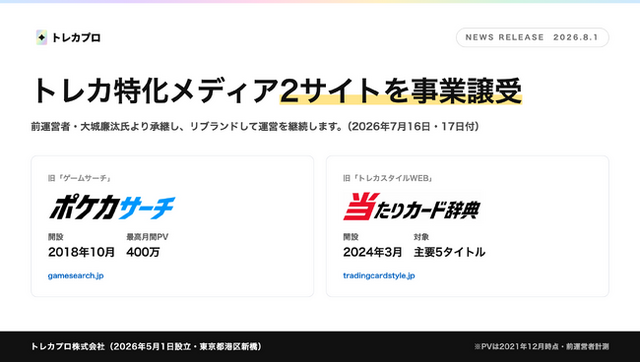Open the ポケカサーチ logo image
Viewport: 640px width, 362px height.
coord(112,207)
